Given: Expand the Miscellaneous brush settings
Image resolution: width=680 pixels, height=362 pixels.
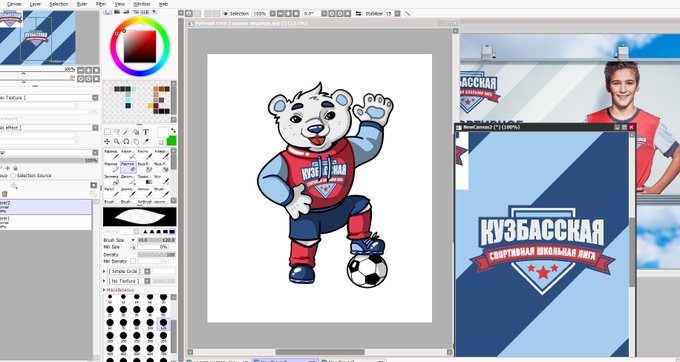Looking at the screenshot, I should pos(105,290).
